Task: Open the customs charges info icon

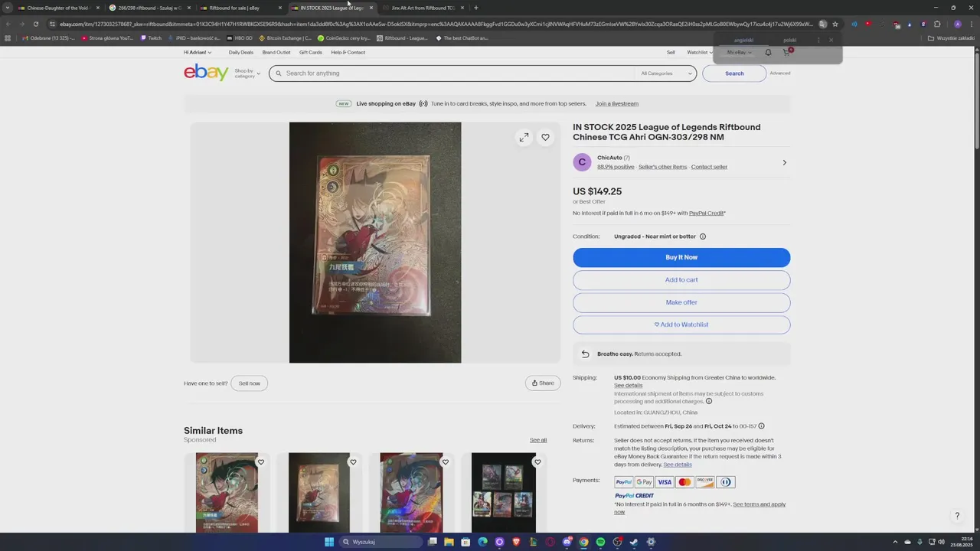Action: (x=709, y=401)
